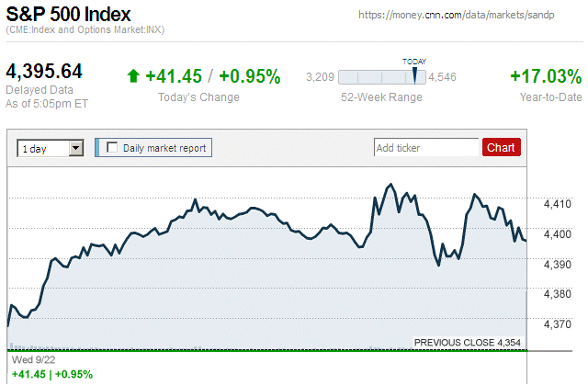588x386 pixels.
Task: Click the green up arrow icon
Action: pyautogui.click(x=133, y=76)
